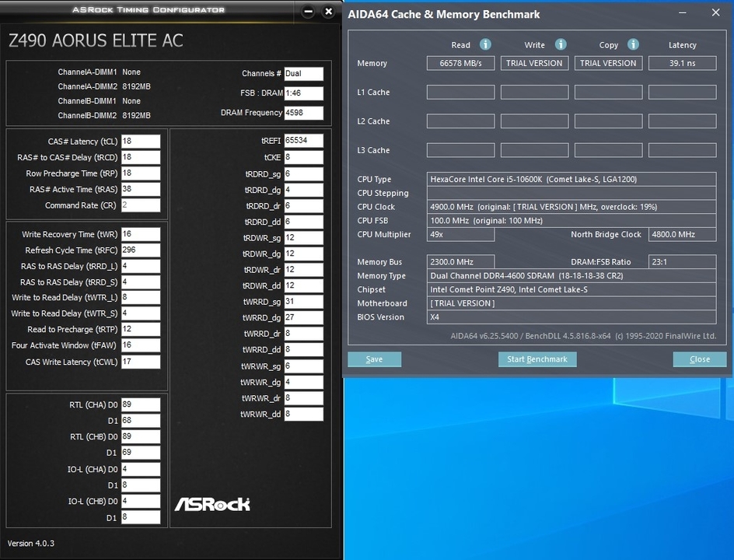Click the Close button in AIDA64
This screenshot has width=734, height=560.
pyautogui.click(x=700, y=359)
